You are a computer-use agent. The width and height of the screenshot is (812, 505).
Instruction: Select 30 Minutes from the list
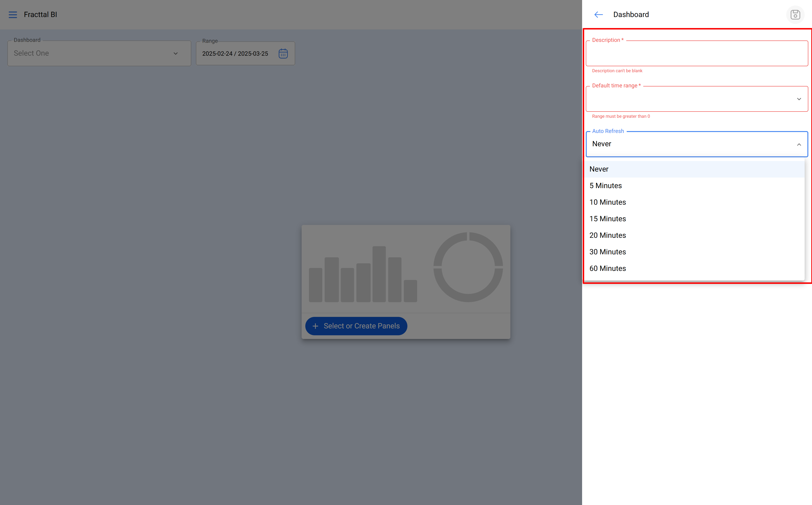(x=694, y=252)
